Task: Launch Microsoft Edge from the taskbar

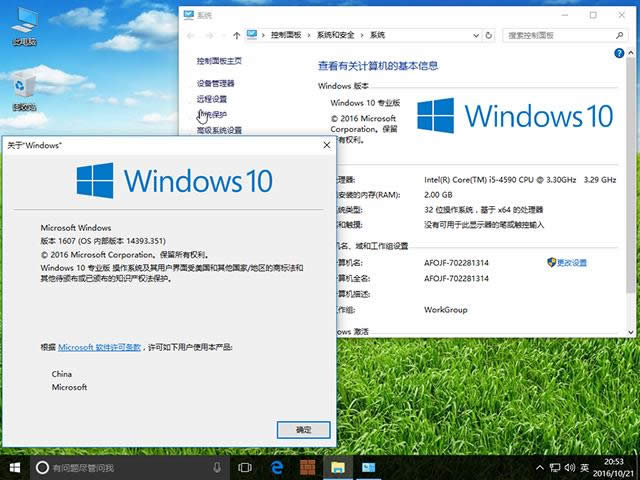Action: (277, 467)
